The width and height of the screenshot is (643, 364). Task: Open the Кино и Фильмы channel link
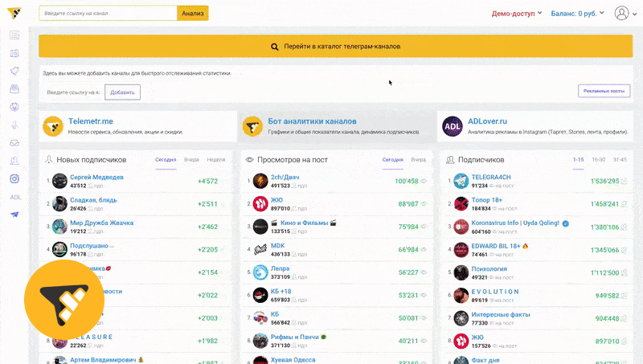pyautogui.click(x=304, y=223)
